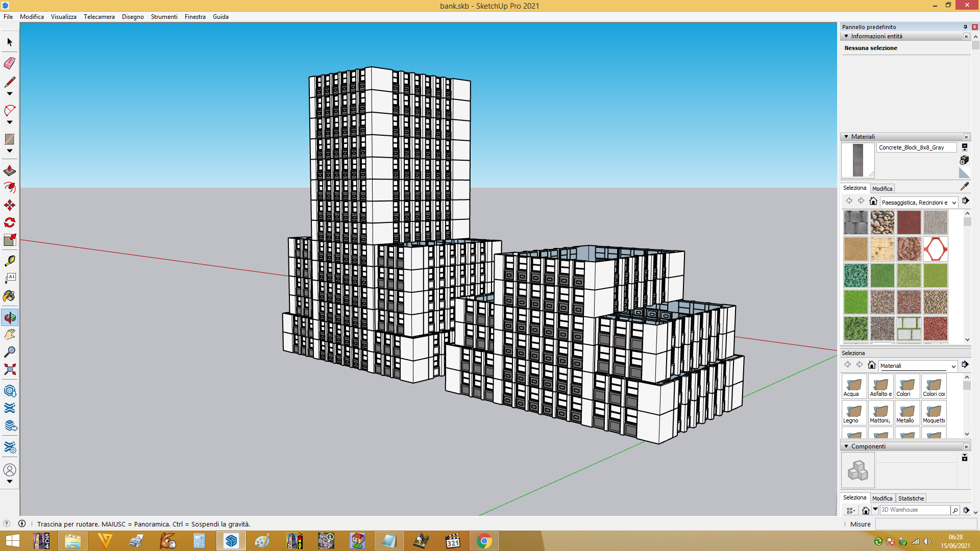The image size is (980, 551).
Task: Activate the Paint Bucket tool
Action: (10, 296)
